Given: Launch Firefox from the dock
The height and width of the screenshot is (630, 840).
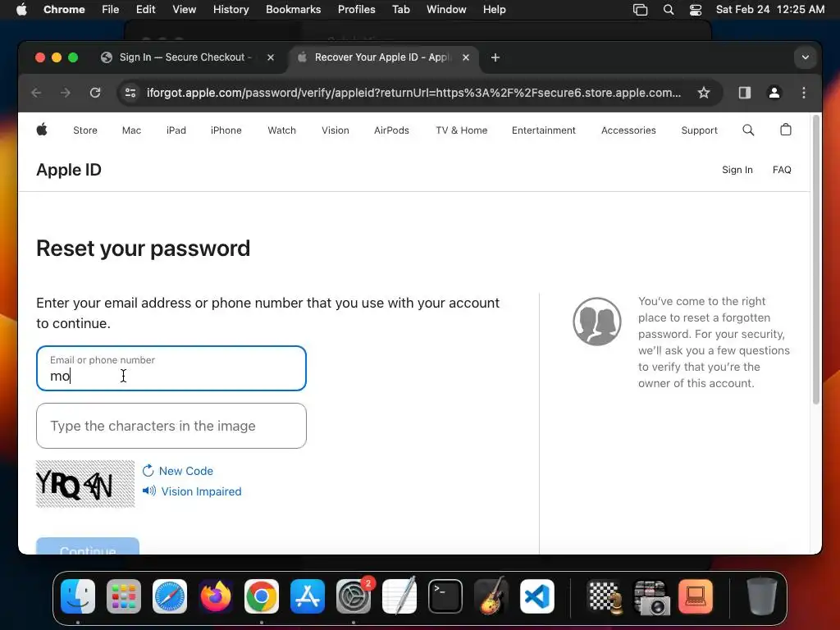Looking at the screenshot, I should click(x=216, y=596).
